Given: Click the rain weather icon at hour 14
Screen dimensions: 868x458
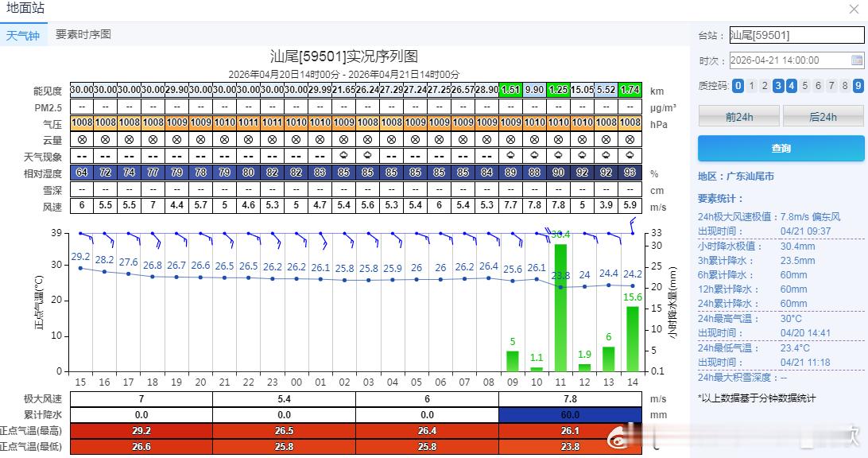Looking at the screenshot, I should point(630,156).
